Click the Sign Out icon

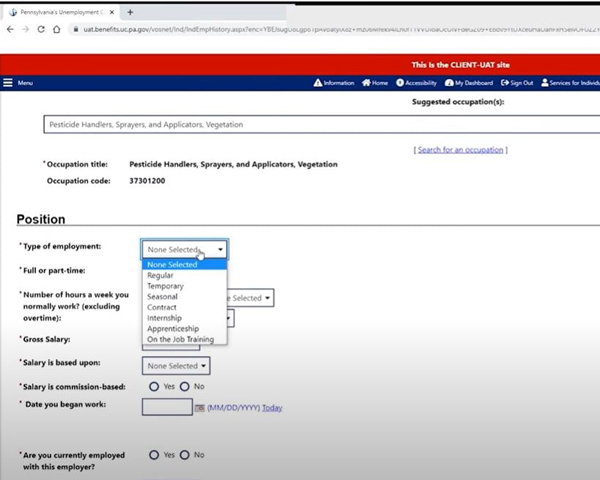[505, 83]
